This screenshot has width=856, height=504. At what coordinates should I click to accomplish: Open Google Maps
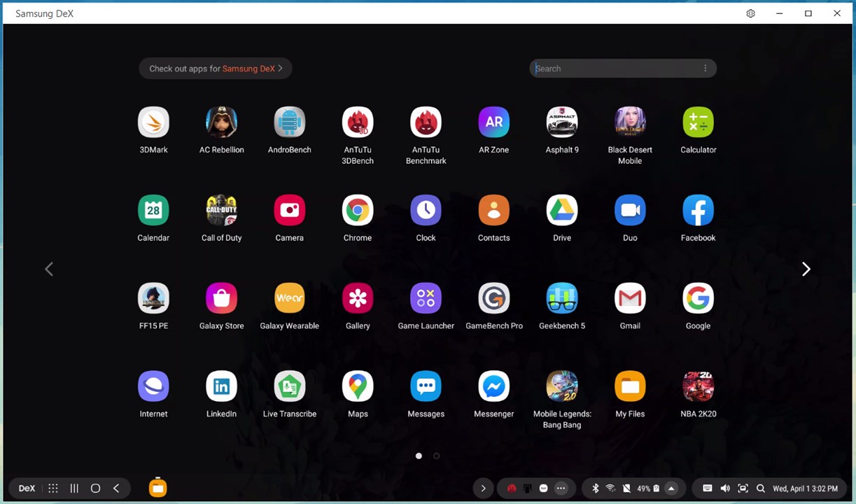pos(358,386)
